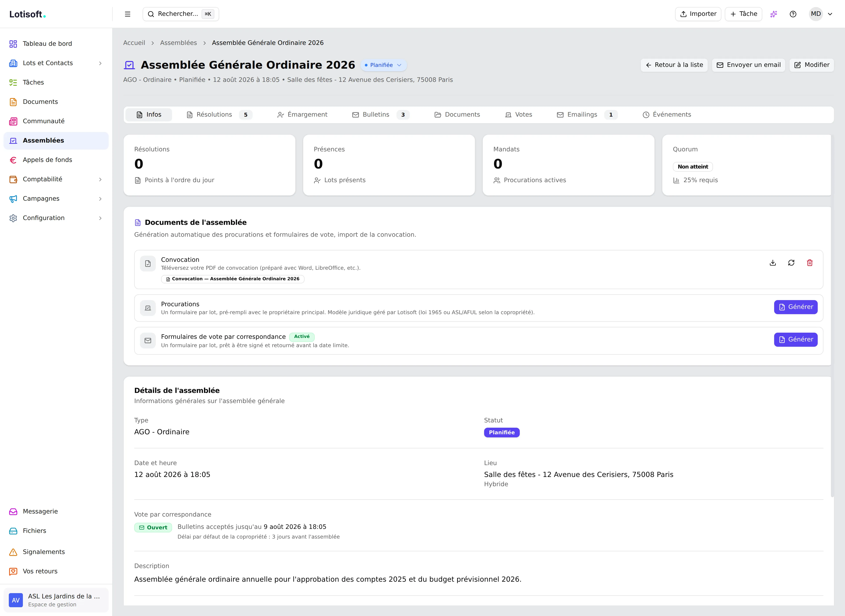Create a new Tâche
Screen dimensions: 845x616
pyautogui.click(x=744, y=14)
